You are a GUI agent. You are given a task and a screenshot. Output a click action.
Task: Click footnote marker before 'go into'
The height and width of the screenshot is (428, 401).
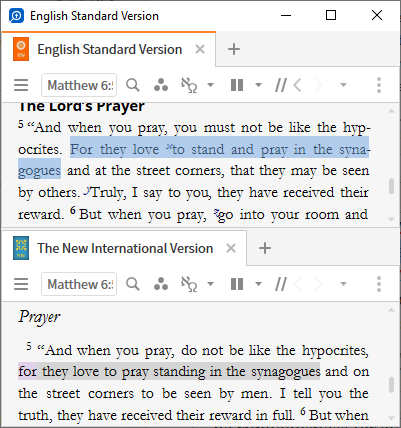point(216,212)
